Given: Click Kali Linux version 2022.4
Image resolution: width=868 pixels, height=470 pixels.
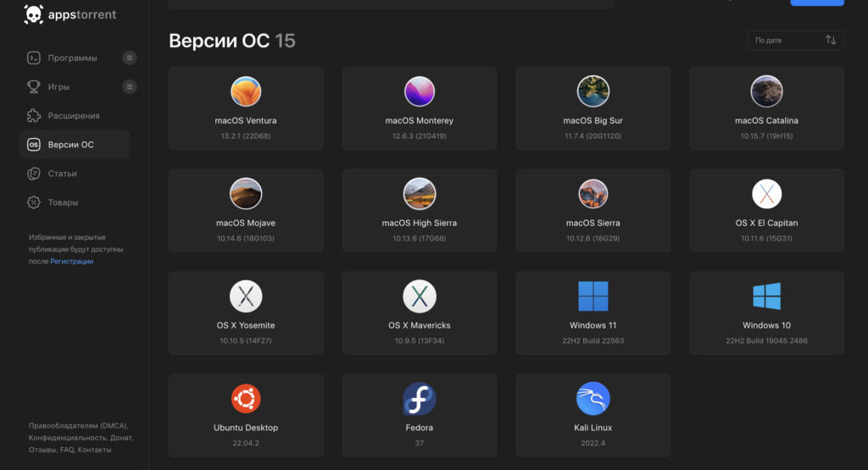Looking at the screenshot, I should pyautogui.click(x=593, y=443).
